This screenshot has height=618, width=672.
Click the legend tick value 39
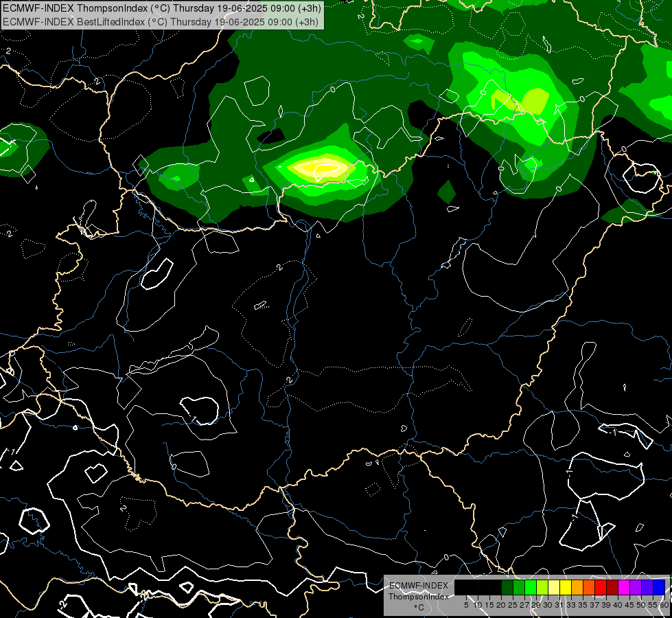coord(606,605)
